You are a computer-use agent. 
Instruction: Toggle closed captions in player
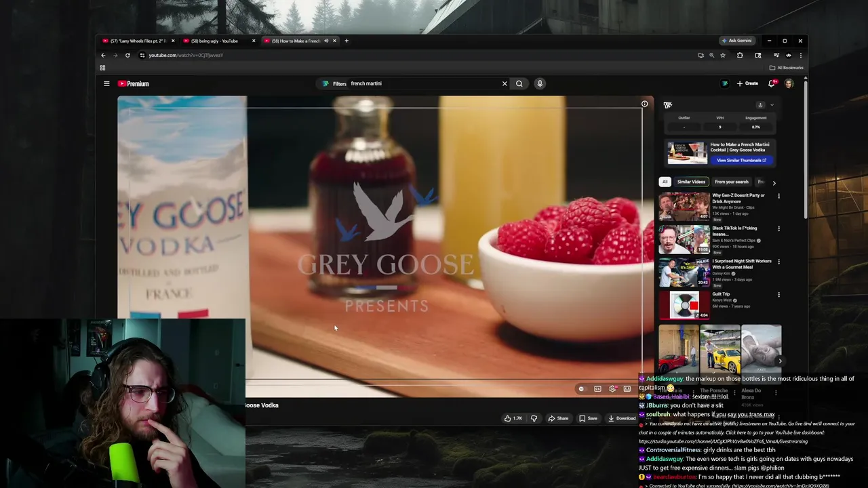tap(597, 389)
